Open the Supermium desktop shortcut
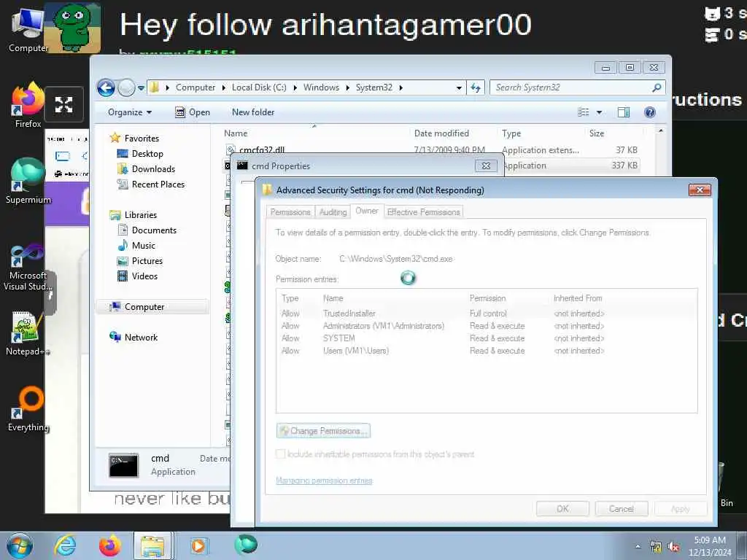Image resolution: width=747 pixels, height=560 pixels. [x=28, y=181]
